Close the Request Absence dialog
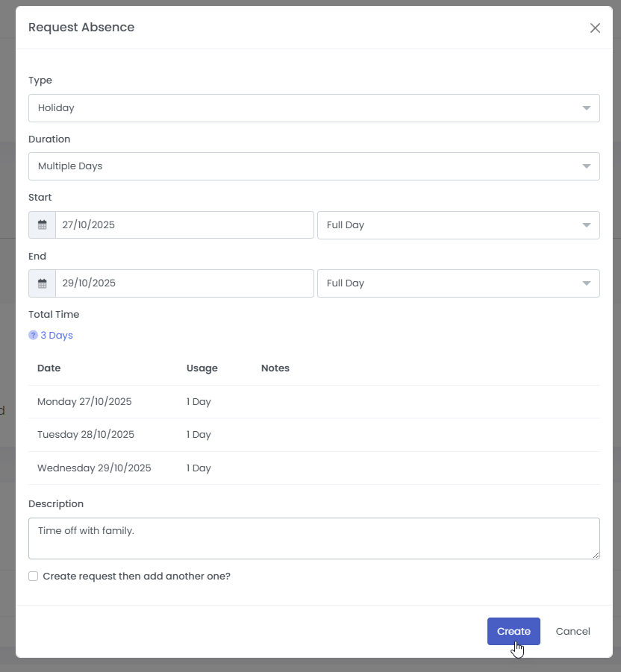Image resolution: width=621 pixels, height=672 pixels. pos(595,28)
